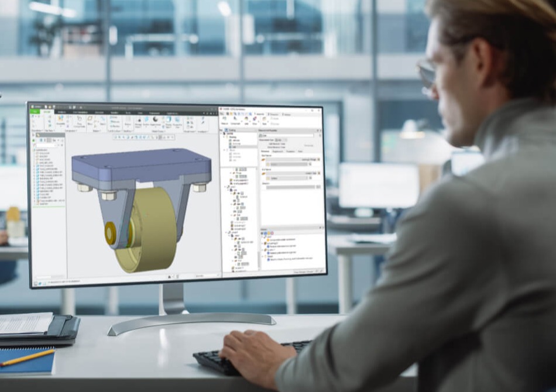Toggle spin center visibility in the viewport

point(155,138)
